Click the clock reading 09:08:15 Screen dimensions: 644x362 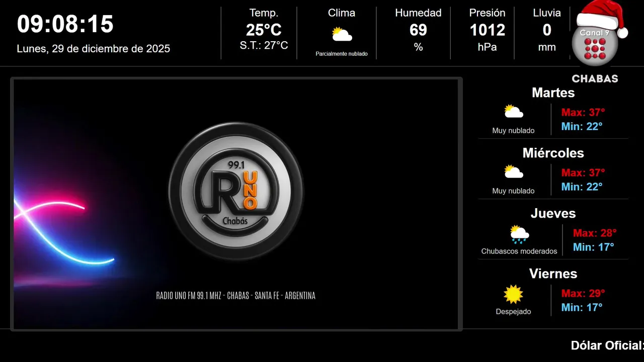65,24
